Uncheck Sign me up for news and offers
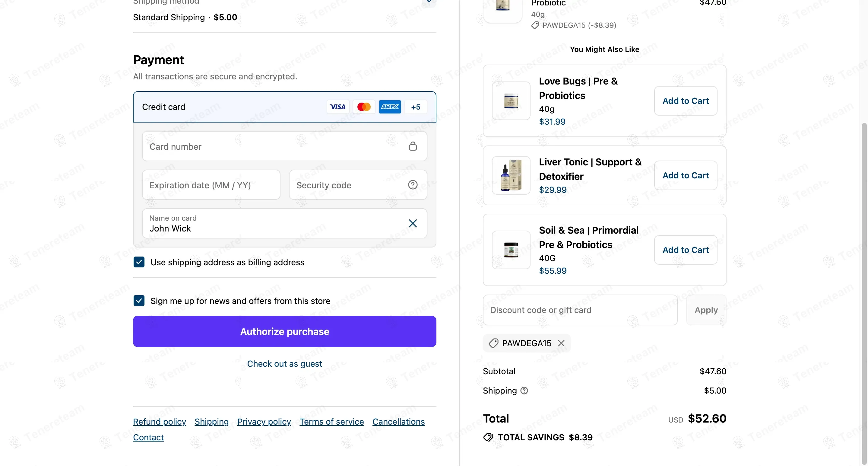This screenshot has height=466, width=868. point(139,300)
